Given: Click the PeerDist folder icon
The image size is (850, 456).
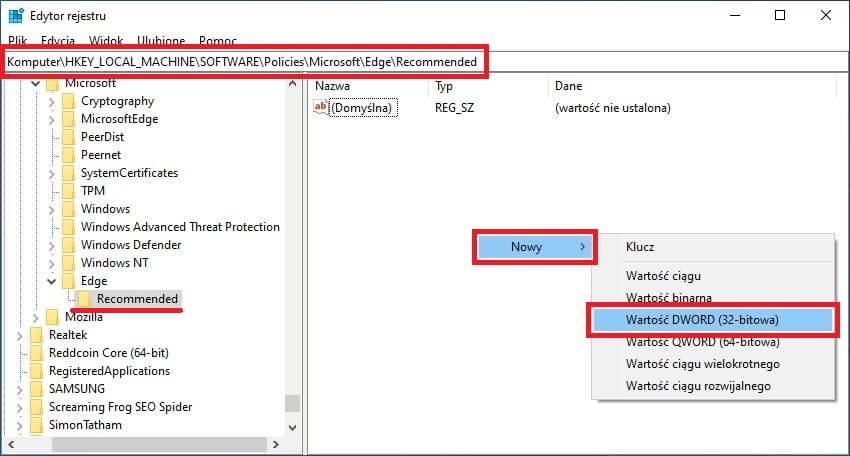Looking at the screenshot, I should click(x=68, y=137).
